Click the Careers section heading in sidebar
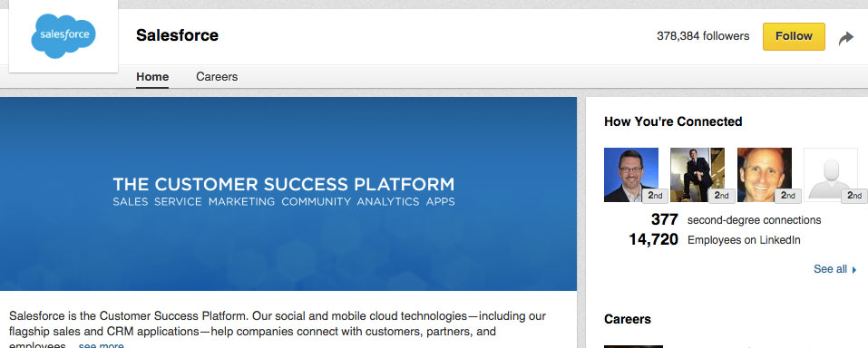The image size is (868, 348). click(628, 319)
